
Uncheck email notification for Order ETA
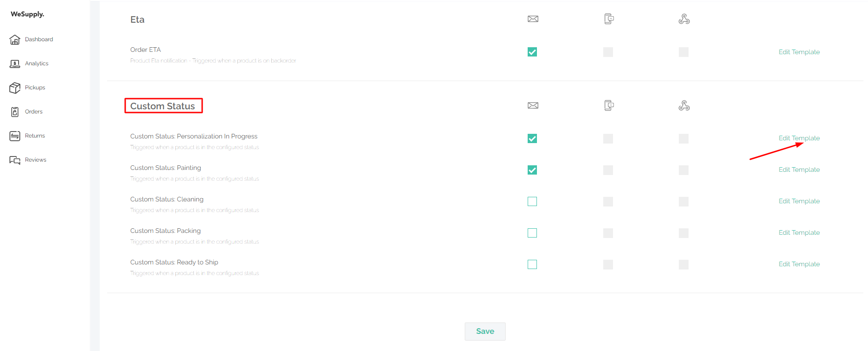(532, 52)
